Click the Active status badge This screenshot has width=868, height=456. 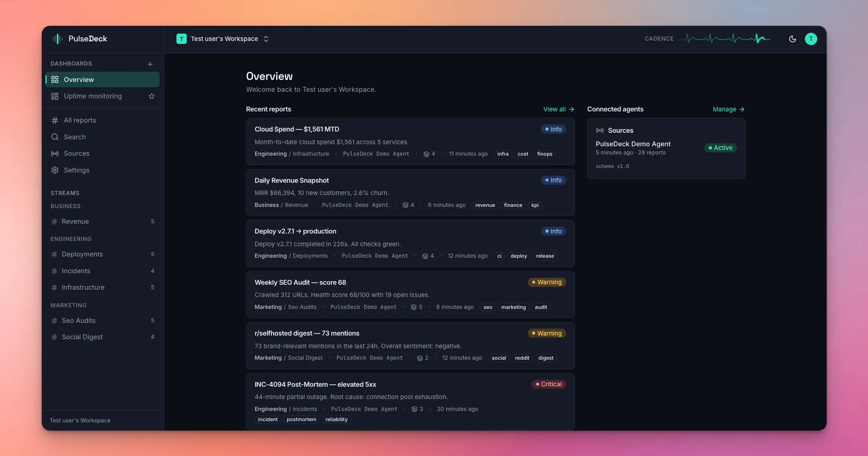(x=720, y=148)
